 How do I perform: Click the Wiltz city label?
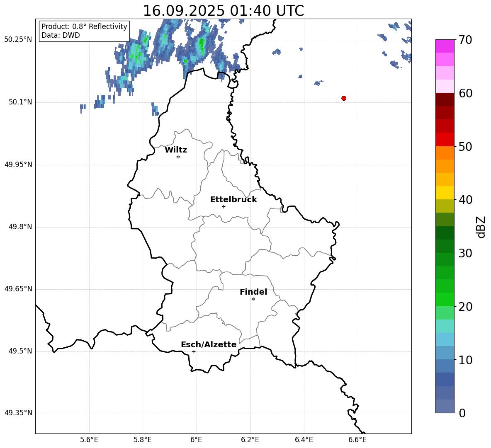pyautogui.click(x=176, y=150)
